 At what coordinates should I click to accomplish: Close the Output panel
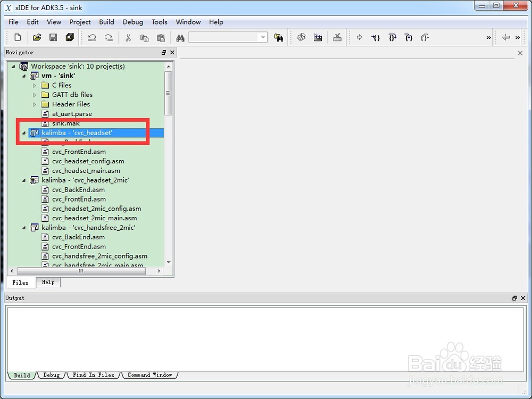tap(523, 298)
